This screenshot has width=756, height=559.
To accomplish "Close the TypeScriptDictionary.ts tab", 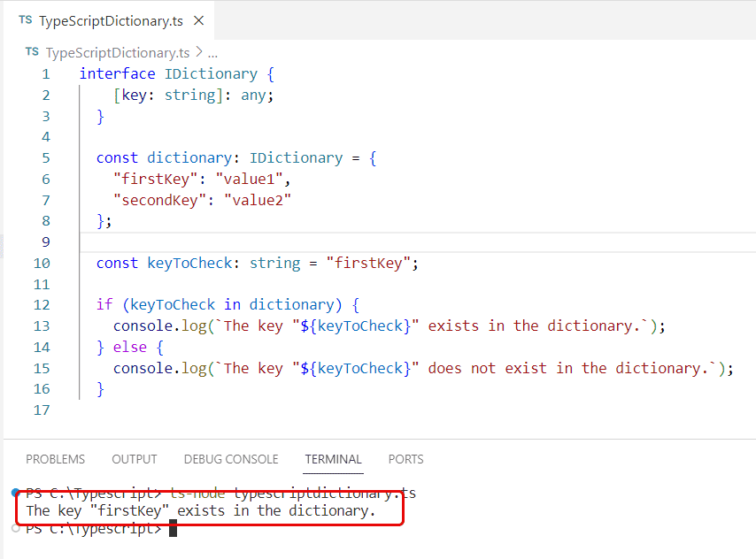I will click(198, 20).
